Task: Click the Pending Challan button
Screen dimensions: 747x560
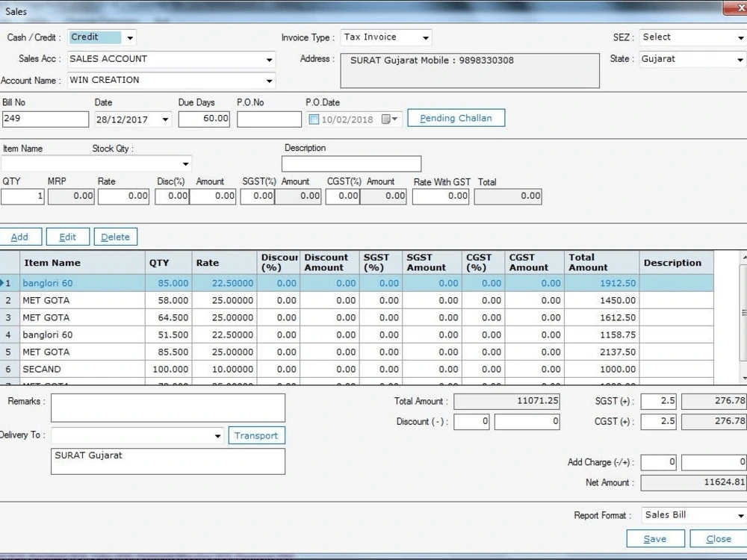Action: point(456,118)
